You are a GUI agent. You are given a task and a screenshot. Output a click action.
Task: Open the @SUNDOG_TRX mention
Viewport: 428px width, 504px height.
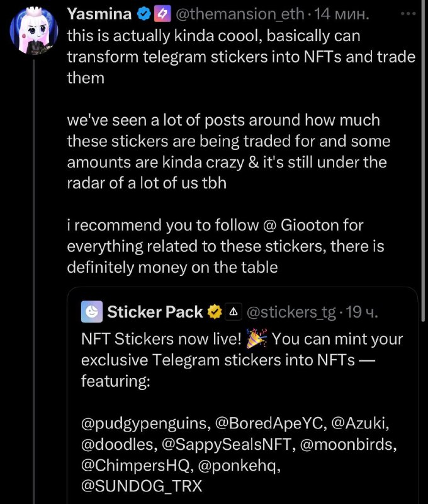[x=142, y=488]
